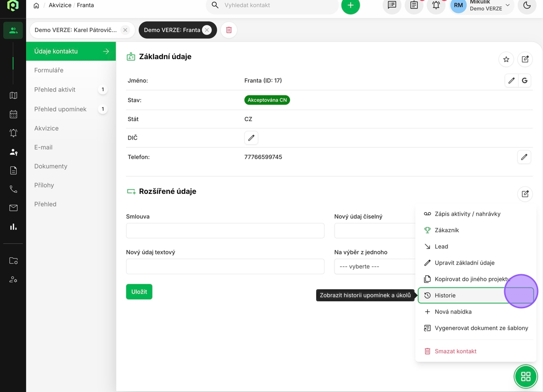Image resolution: width=543 pixels, height=392 pixels.
Task: Switch to Demo VERZE: Karel Pátrovič tab
Action: 76,30
